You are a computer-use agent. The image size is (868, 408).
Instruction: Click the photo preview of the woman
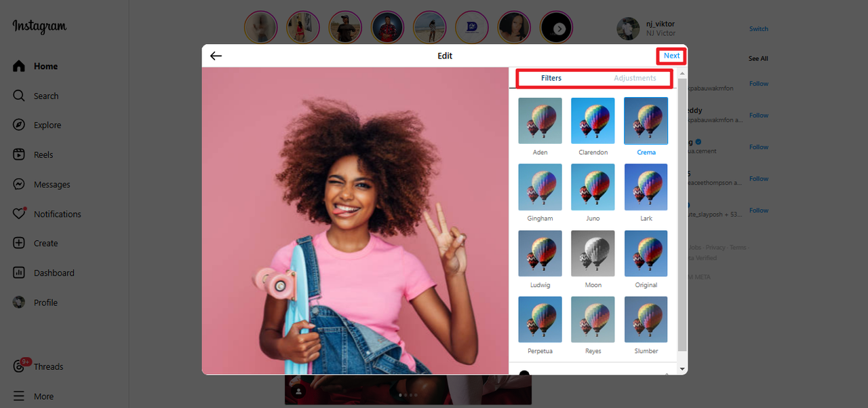tap(355, 221)
